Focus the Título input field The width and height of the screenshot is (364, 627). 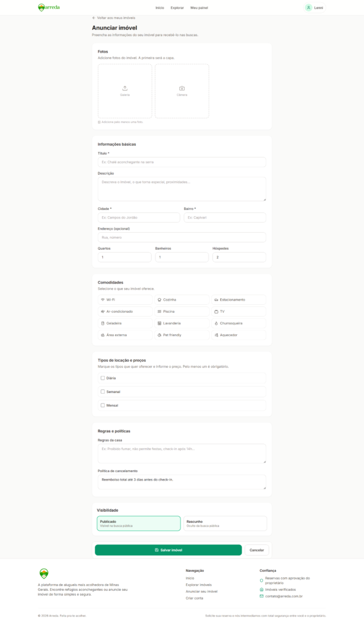coord(182,162)
